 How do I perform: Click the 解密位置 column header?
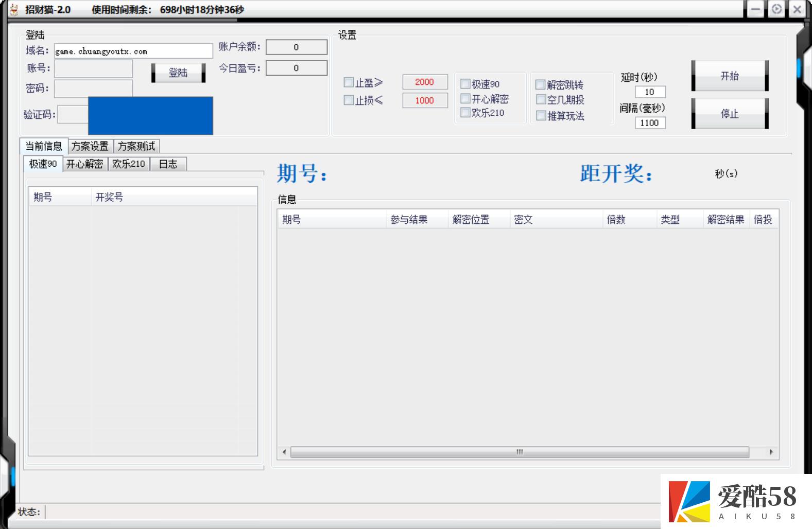[479, 219]
